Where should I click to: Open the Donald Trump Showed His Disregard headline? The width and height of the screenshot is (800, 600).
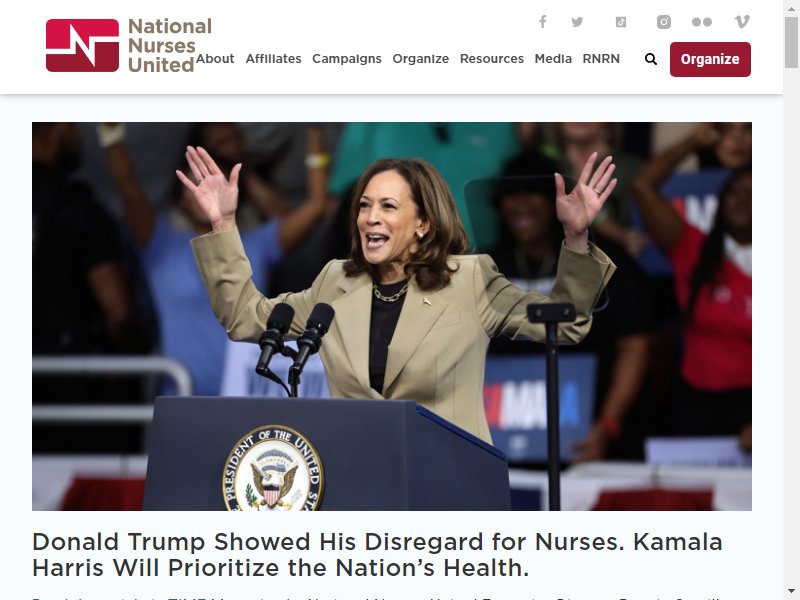pos(377,555)
